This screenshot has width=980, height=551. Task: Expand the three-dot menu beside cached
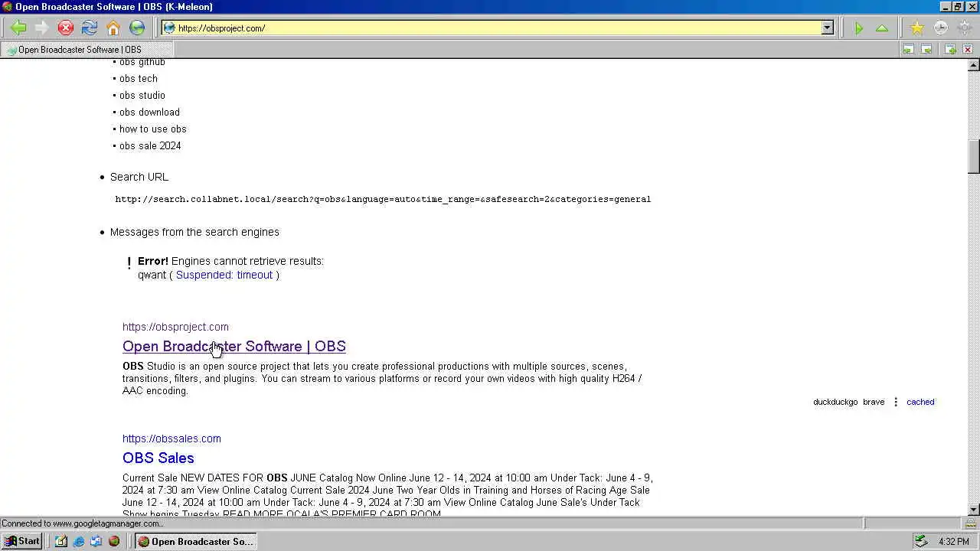895,402
